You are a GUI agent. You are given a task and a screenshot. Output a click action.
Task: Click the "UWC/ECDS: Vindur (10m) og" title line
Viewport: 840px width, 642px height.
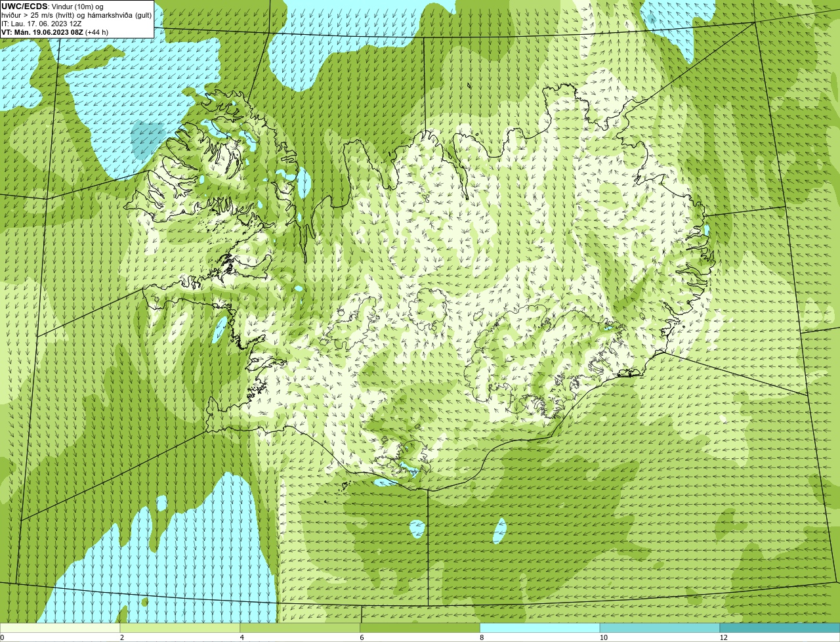52,7
